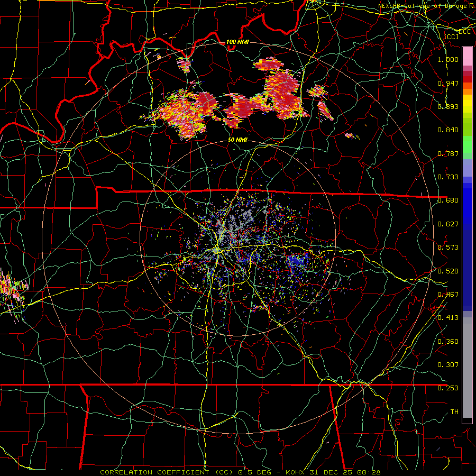Click the 0.467 legend value
The image size is (476, 476).
tap(448, 295)
